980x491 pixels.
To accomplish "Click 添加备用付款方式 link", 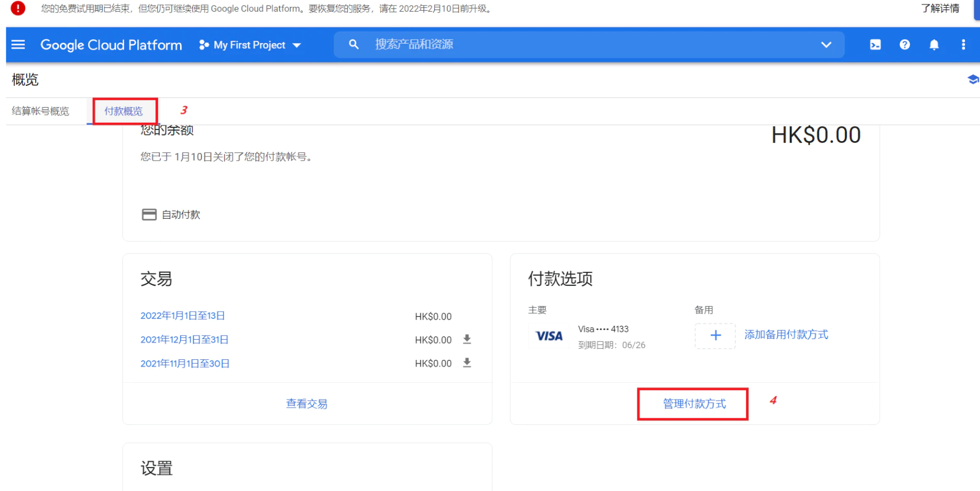I will (785, 335).
